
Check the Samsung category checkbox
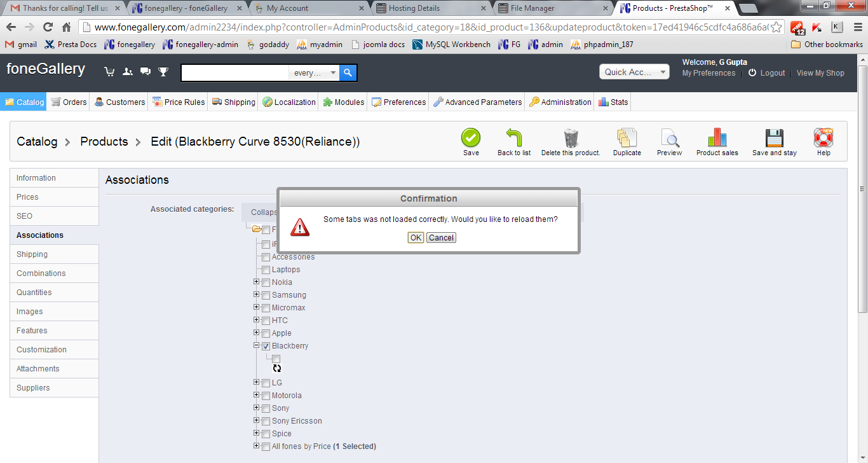[x=266, y=295]
